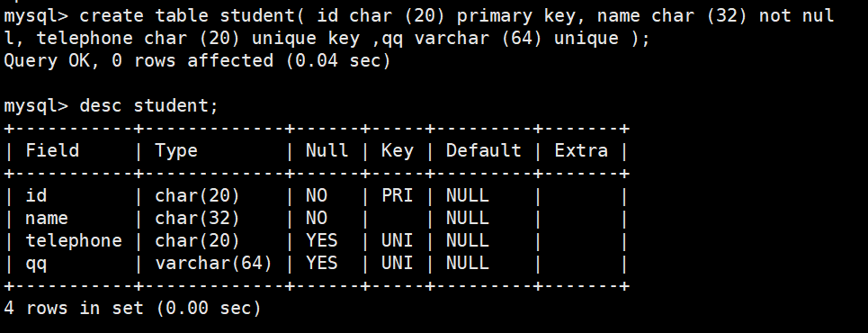Click the 'Null' column header
The width and height of the screenshot is (868, 333).
[327, 150]
